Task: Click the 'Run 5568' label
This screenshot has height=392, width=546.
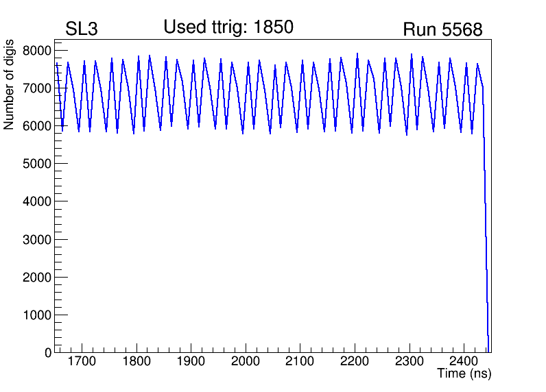Action: (442, 30)
